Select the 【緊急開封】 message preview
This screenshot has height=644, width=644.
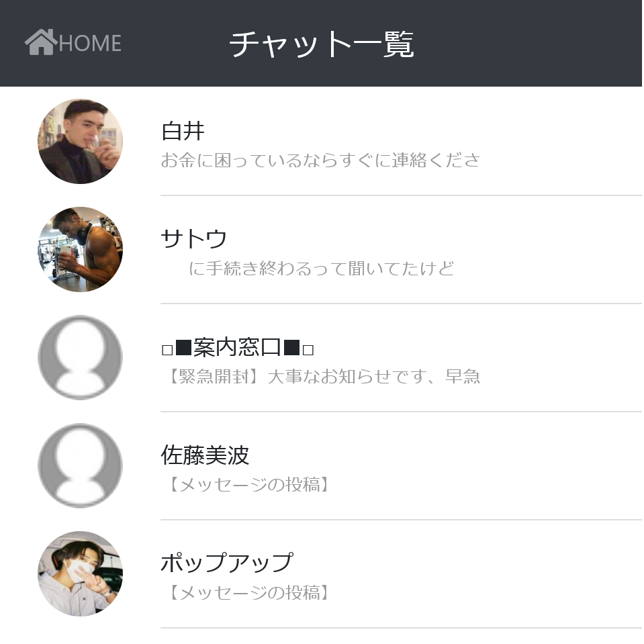(x=320, y=377)
